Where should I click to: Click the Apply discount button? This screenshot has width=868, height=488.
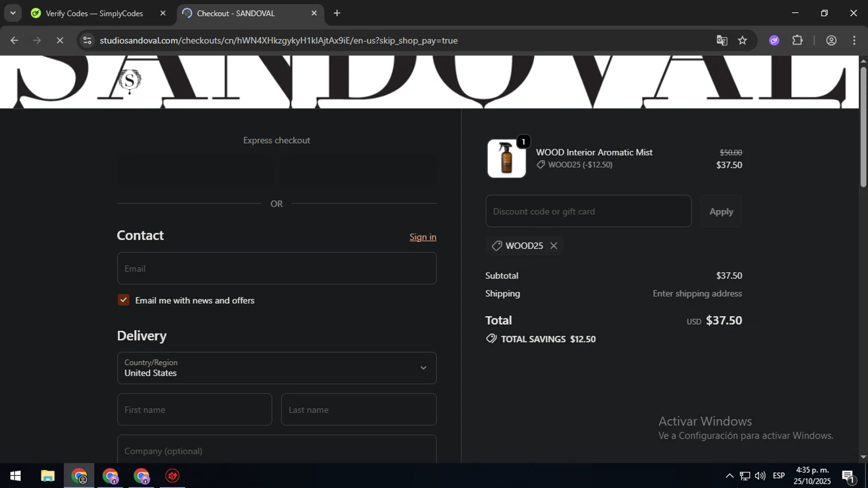point(721,211)
